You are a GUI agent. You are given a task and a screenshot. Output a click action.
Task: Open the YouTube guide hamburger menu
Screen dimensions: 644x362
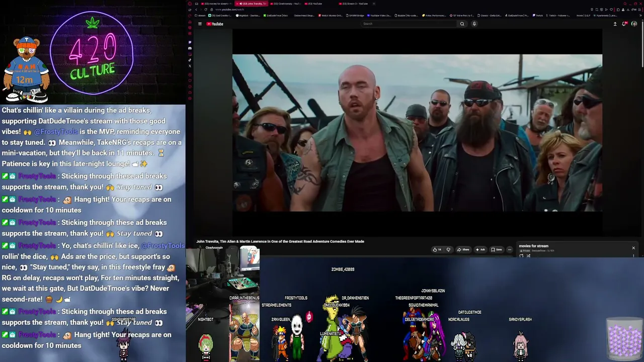(x=200, y=24)
